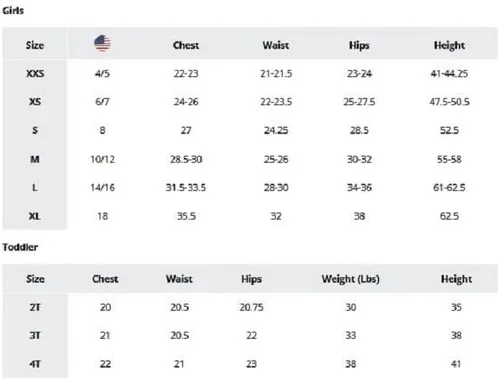500x380 pixels.
Task: Click the 20.75 hips cell for 2T
Action: pos(251,307)
